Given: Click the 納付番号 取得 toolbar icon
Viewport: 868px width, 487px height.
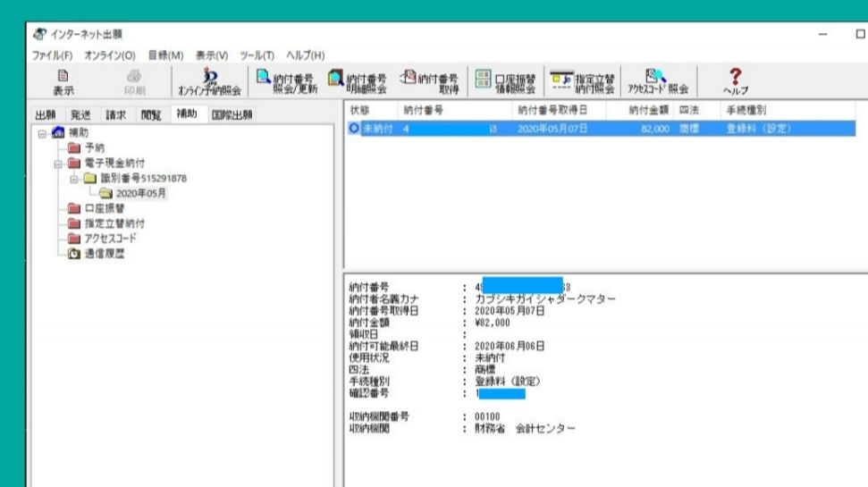Looking at the screenshot, I should [x=427, y=81].
